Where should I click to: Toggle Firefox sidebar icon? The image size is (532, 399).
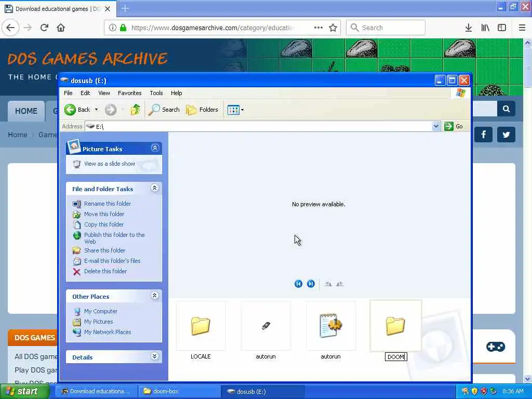point(502,28)
